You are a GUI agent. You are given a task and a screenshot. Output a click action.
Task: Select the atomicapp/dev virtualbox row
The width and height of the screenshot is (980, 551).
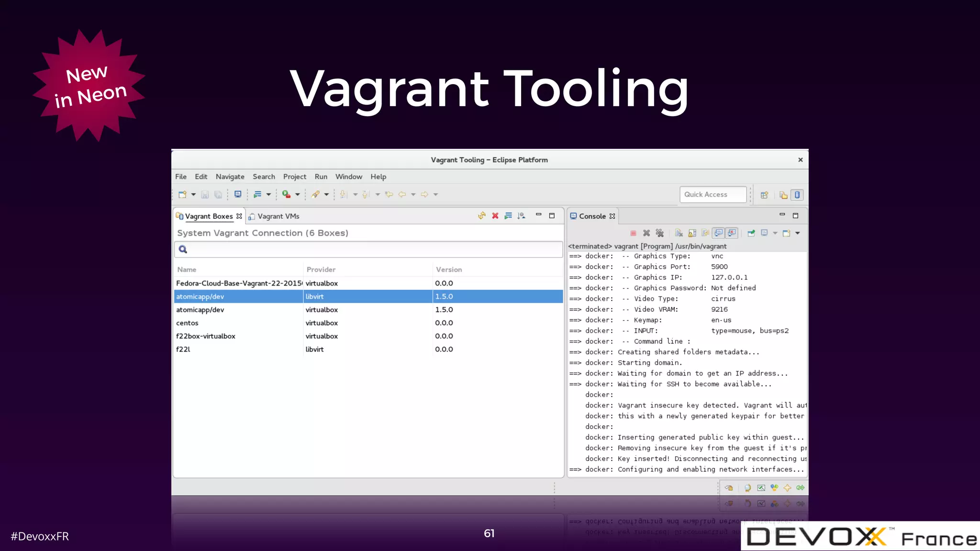[x=368, y=309]
